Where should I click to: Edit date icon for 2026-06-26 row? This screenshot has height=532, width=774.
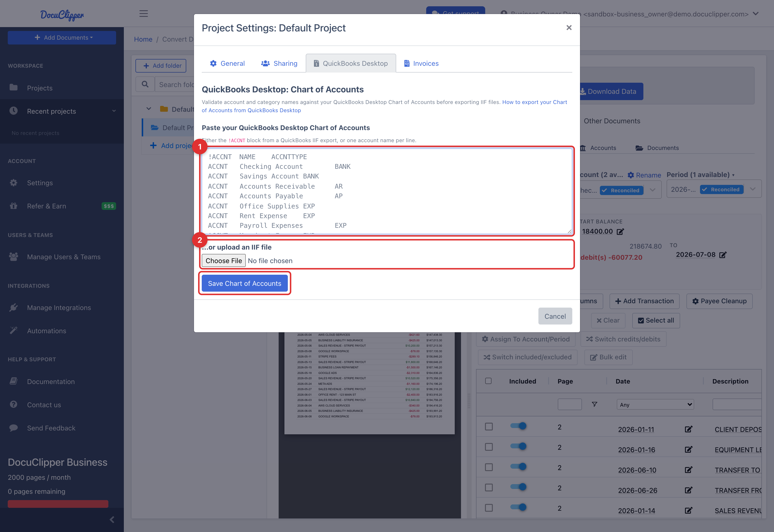688,490
